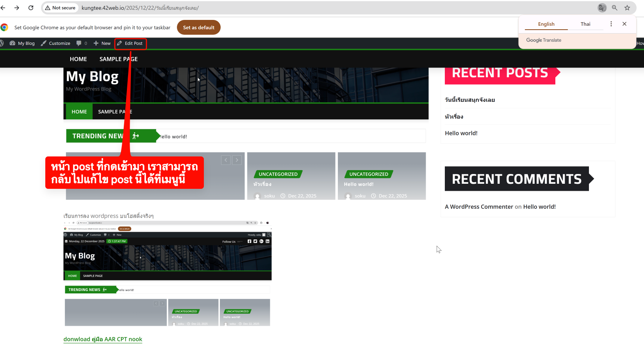Click Edit Post in the admin bar
The image size is (644, 348).
point(130,43)
